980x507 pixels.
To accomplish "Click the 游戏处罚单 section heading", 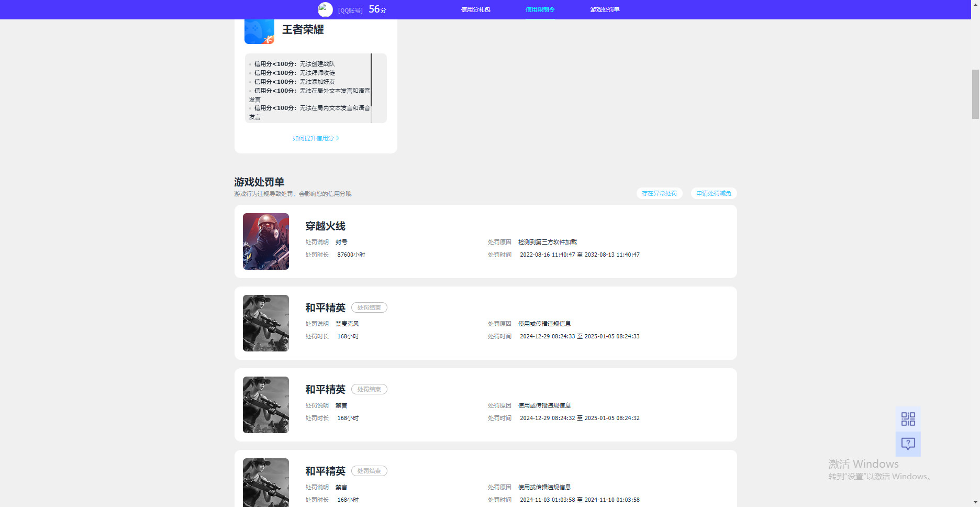I will click(x=259, y=182).
